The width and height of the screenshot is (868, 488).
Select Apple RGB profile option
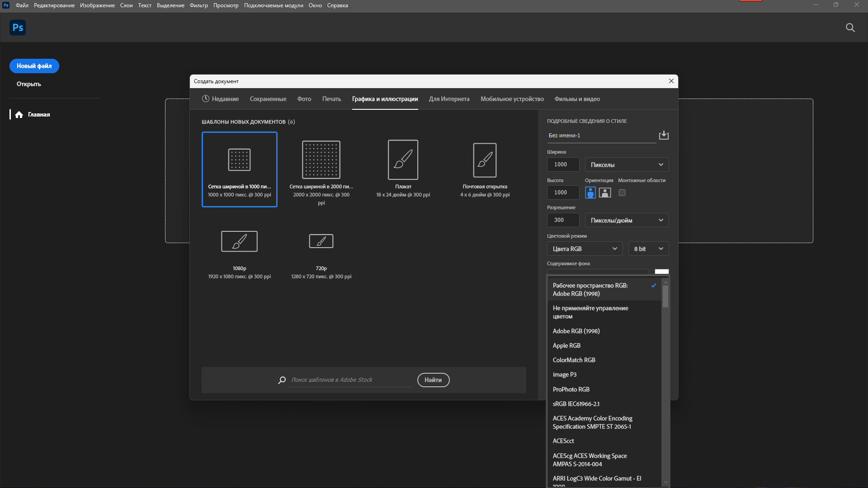click(x=604, y=346)
